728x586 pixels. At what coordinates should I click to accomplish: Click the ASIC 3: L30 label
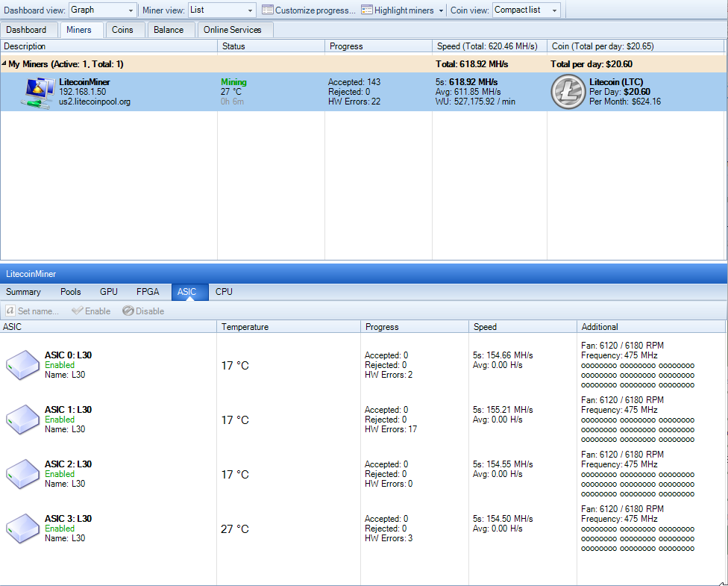tap(69, 518)
